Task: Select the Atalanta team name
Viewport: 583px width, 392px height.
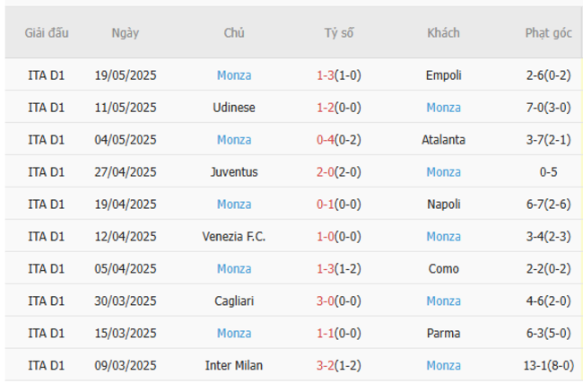Action: pyautogui.click(x=443, y=140)
